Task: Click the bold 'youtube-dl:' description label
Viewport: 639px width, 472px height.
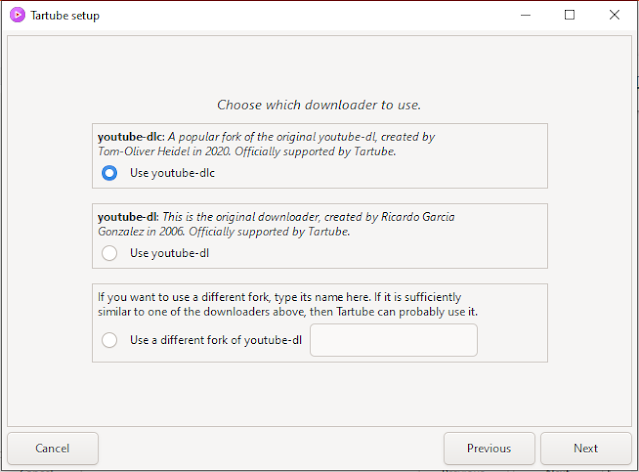Action: (x=128, y=217)
